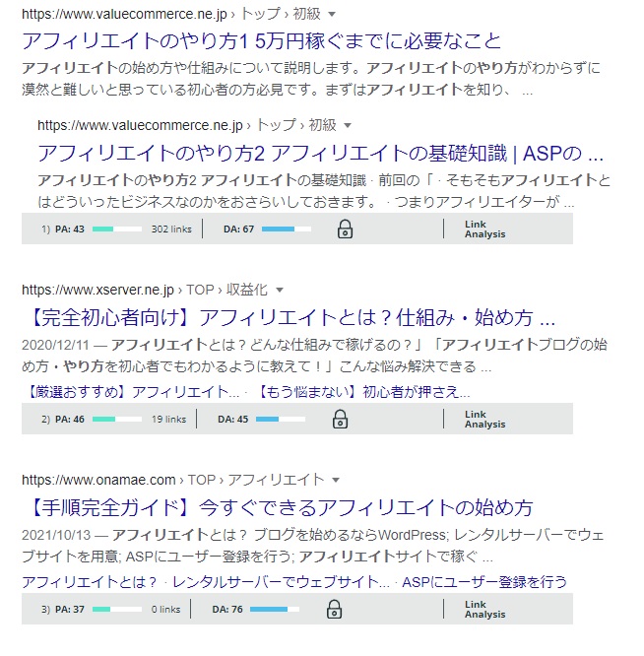Click the DA: 76 blue progress bar
This screenshot has width=644, height=656.
(x=275, y=609)
